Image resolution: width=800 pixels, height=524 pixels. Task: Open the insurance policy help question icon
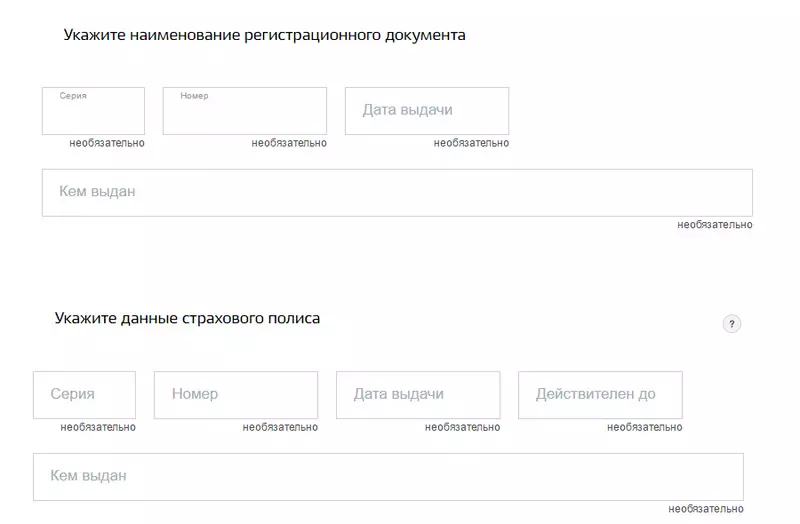point(732,323)
